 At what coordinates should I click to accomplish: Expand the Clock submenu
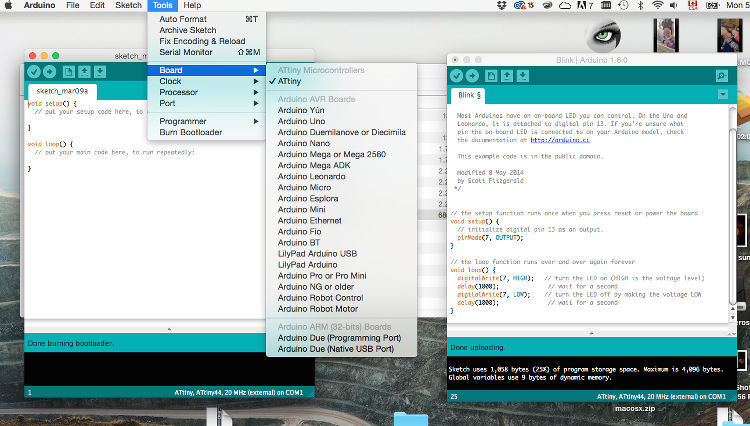207,81
